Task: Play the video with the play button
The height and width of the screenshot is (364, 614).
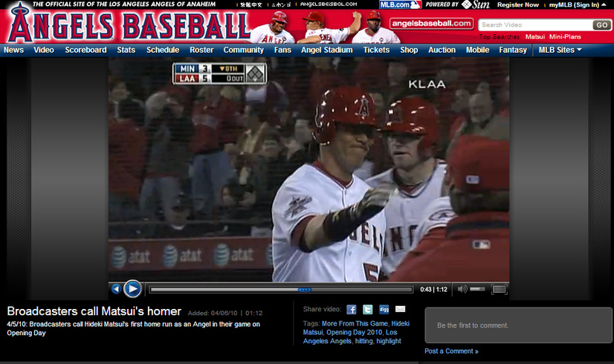Action: click(133, 289)
